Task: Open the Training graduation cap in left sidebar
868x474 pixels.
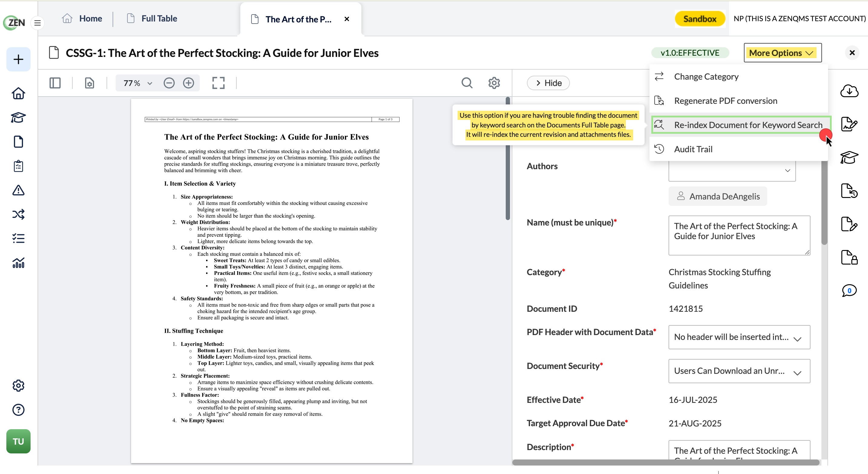Action: pos(18,117)
